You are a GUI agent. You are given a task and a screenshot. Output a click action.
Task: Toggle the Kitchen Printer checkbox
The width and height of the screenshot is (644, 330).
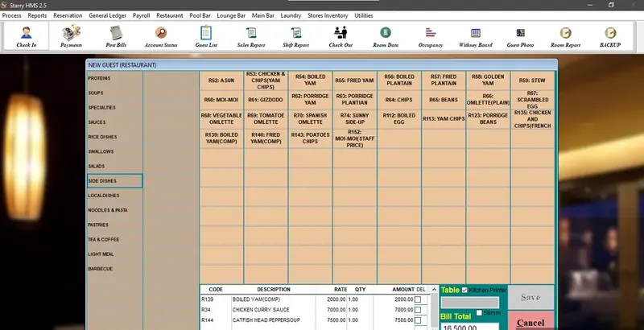tap(464, 291)
